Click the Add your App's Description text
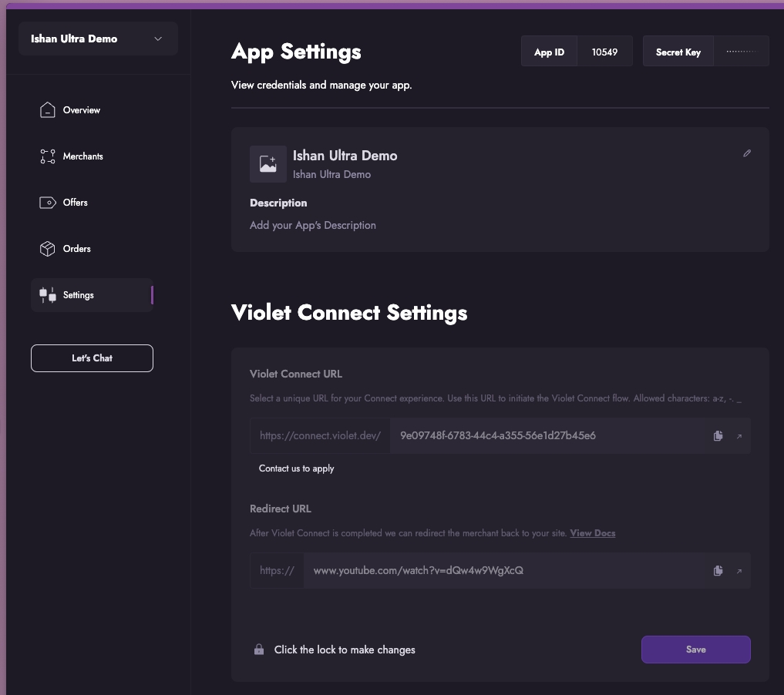 coord(312,225)
